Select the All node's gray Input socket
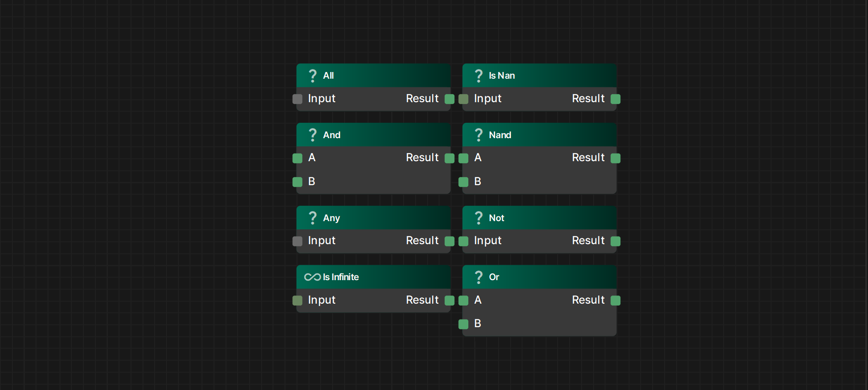 point(297,99)
